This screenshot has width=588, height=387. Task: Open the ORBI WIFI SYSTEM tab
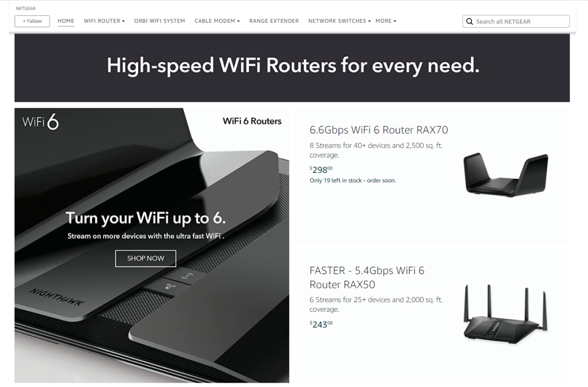(x=160, y=21)
